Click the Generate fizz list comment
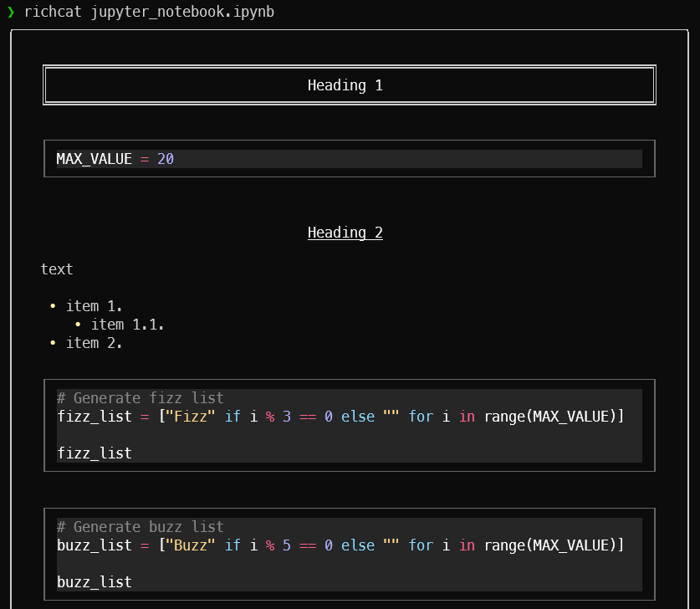Viewport: 700px width, 609px height. click(140, 397)
